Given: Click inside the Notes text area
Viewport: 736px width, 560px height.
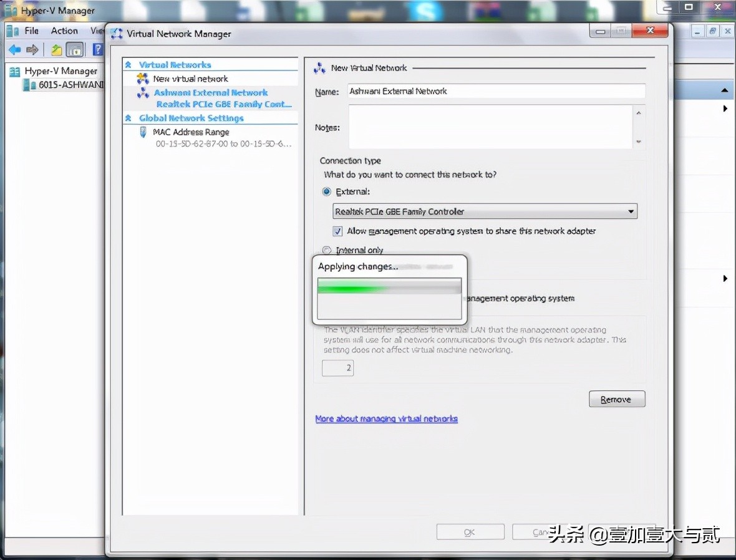Looking at the screenshot, I should 490,127.
